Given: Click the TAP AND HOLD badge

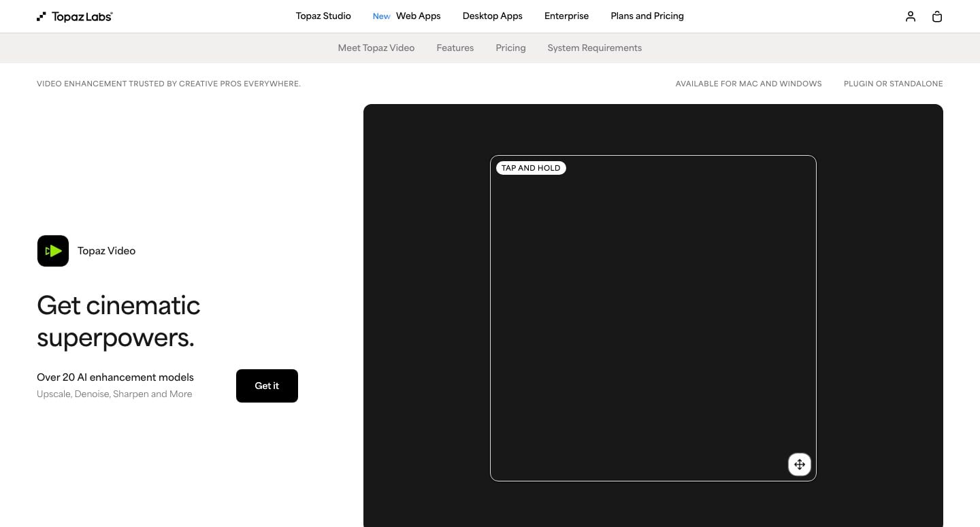Looking at the screenshot, I should coord(531,168).
